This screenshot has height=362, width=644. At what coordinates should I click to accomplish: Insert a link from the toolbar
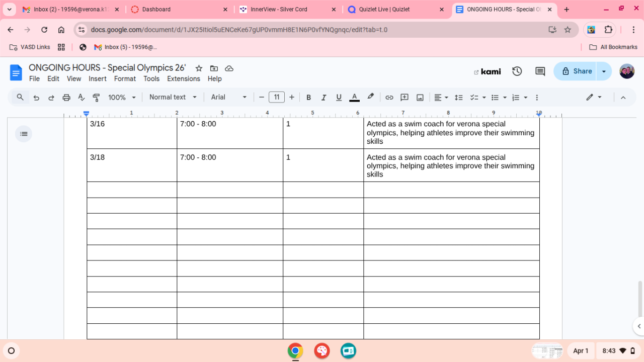coord(389,98)
